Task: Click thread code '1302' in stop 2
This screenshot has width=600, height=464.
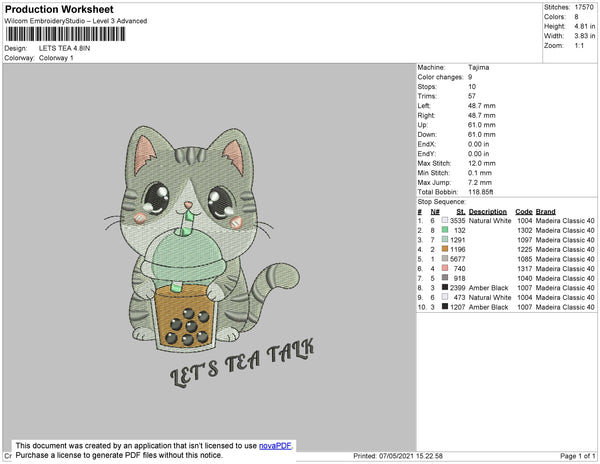Action: tap(525, 230)
